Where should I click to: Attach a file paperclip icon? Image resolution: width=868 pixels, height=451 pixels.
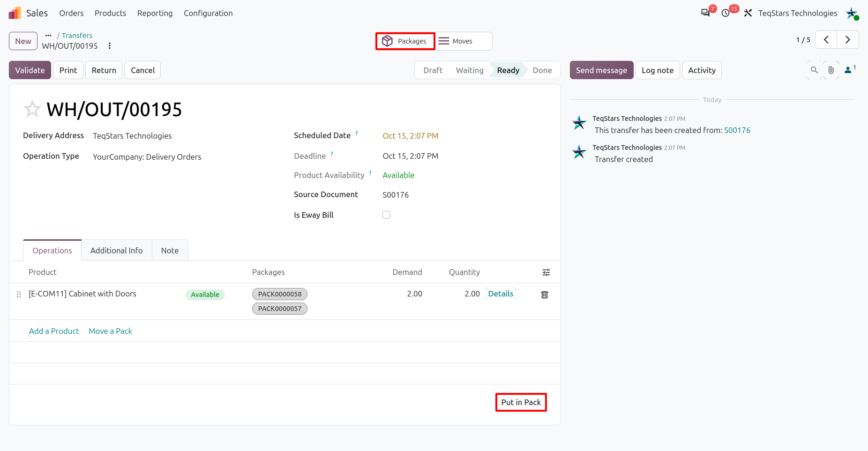831,70
